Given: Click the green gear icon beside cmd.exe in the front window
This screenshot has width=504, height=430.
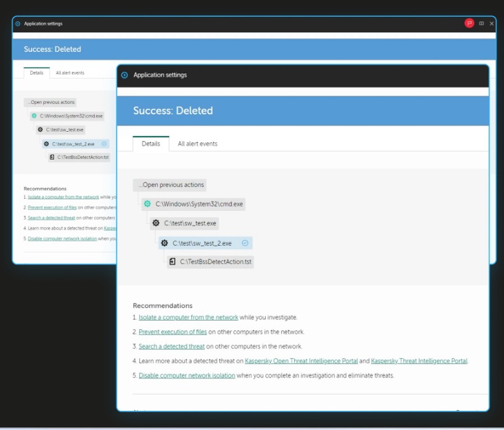Looking at the screenshot, I should tap(147, 204).
